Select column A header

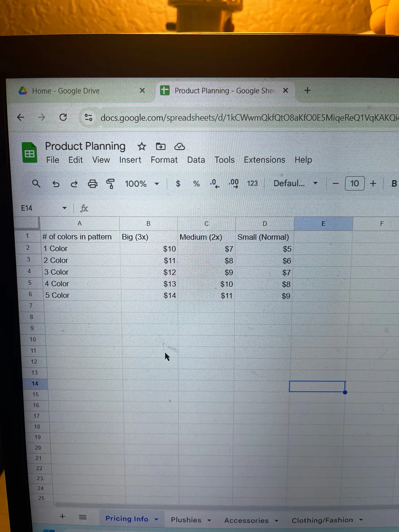tap(79, 224)
